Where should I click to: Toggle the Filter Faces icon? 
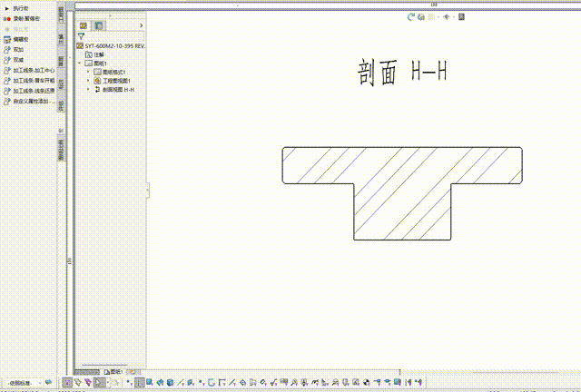tap(149, 382)
